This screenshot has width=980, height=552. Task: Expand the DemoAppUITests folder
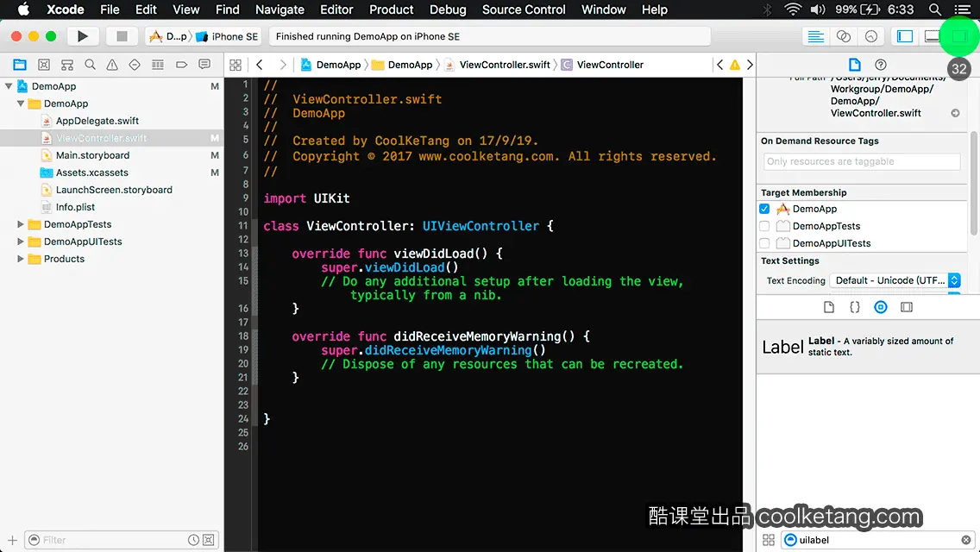(21, 241)
